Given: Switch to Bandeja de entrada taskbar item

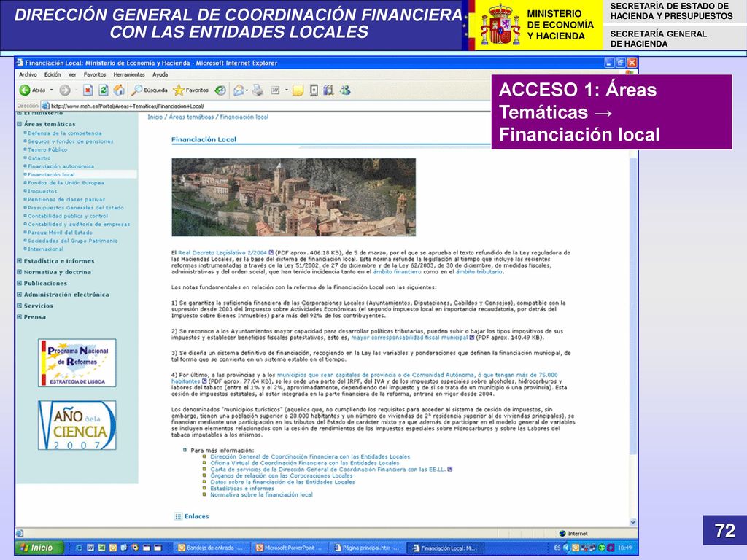Looking at the screenshot, I should pos(210,548).
